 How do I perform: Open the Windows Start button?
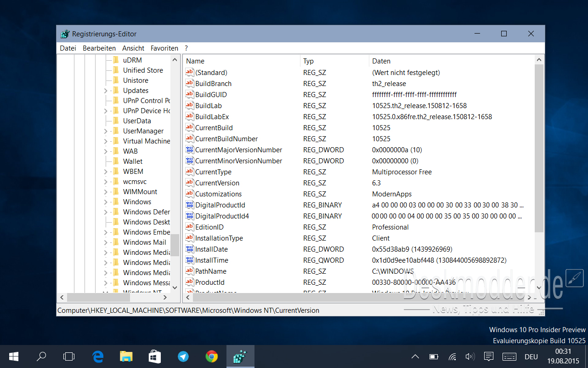[x=13, y=356]
